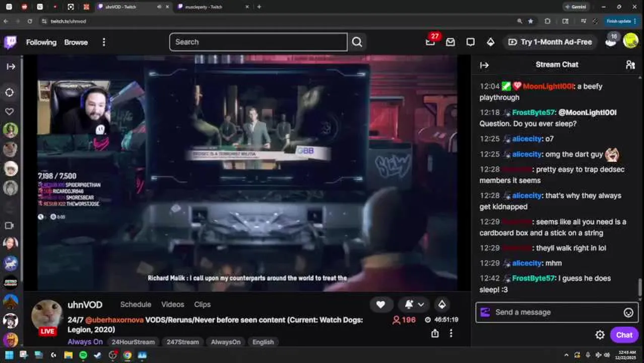The height and width of the screenshot is (363, 644).
Task: Open the Following page
Action: tap(41, 42)
